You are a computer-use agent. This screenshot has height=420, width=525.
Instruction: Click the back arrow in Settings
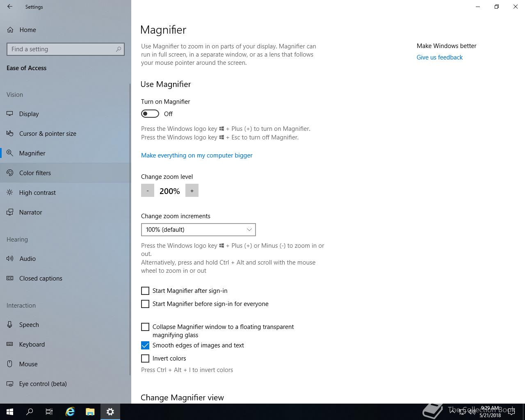[x=10, y=7]
